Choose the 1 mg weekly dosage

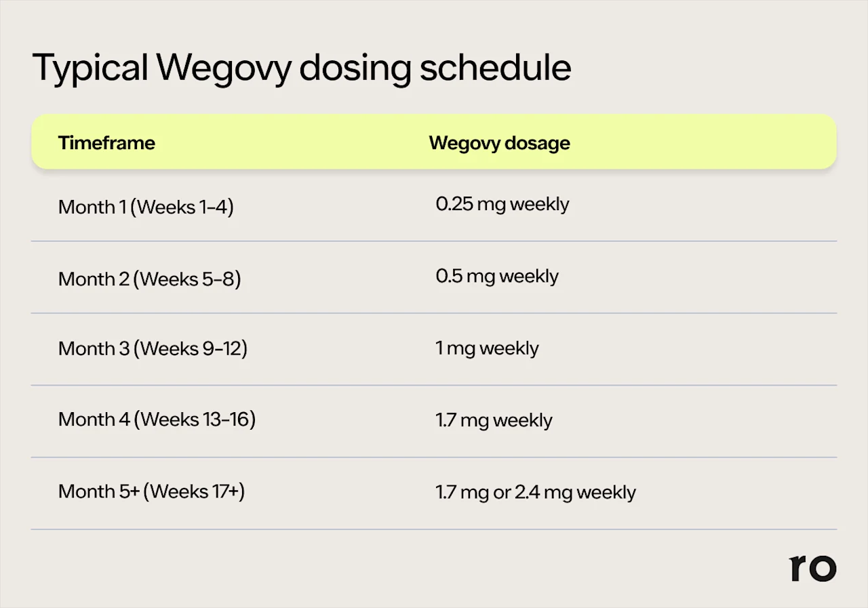click(487, 348)
